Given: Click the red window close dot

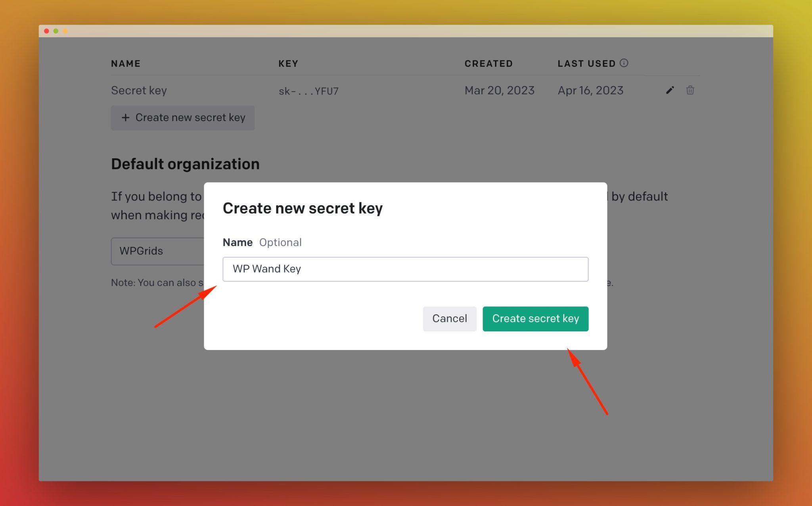Looking at the screenshot, I should tap(46, 31).
